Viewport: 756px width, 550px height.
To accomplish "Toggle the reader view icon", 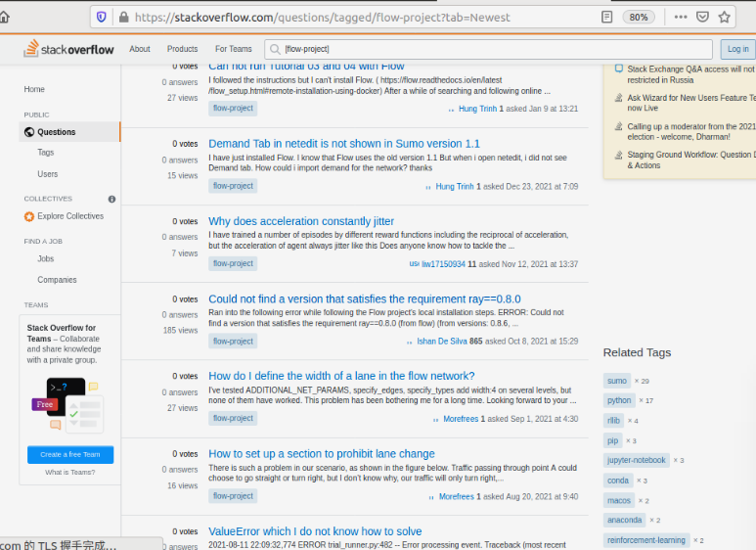I will click(607, 18).
